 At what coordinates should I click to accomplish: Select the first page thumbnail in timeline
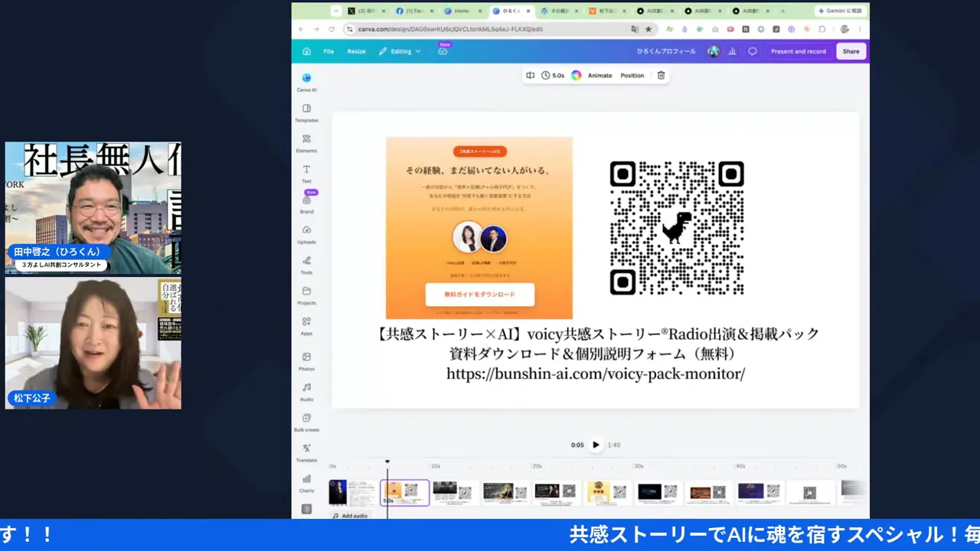tap(353, 492)
